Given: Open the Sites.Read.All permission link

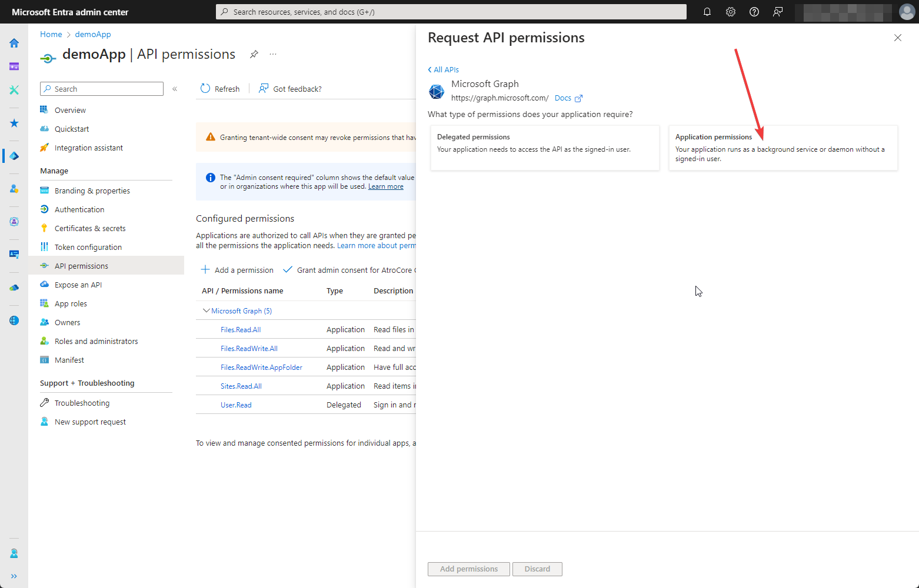Looking at the screenshot, I should point(241,386).
